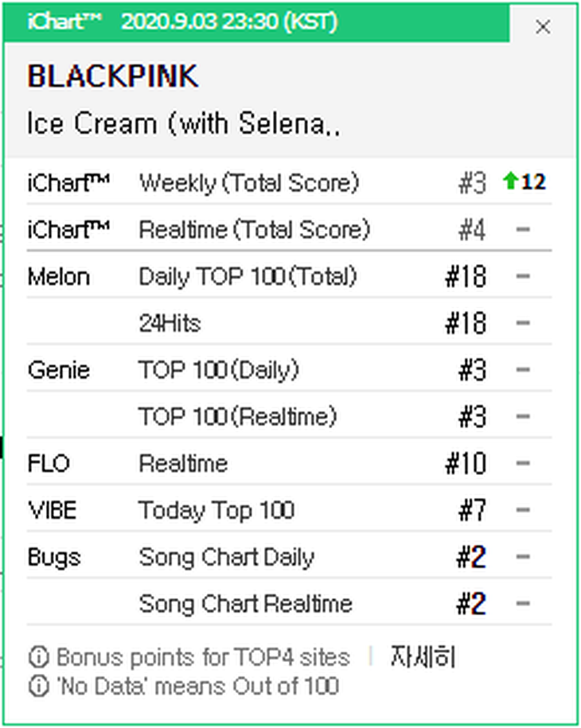Click the info icon beside Bonus points note
Viewport: 581px width, 728px height.
[x=37, y=658]
